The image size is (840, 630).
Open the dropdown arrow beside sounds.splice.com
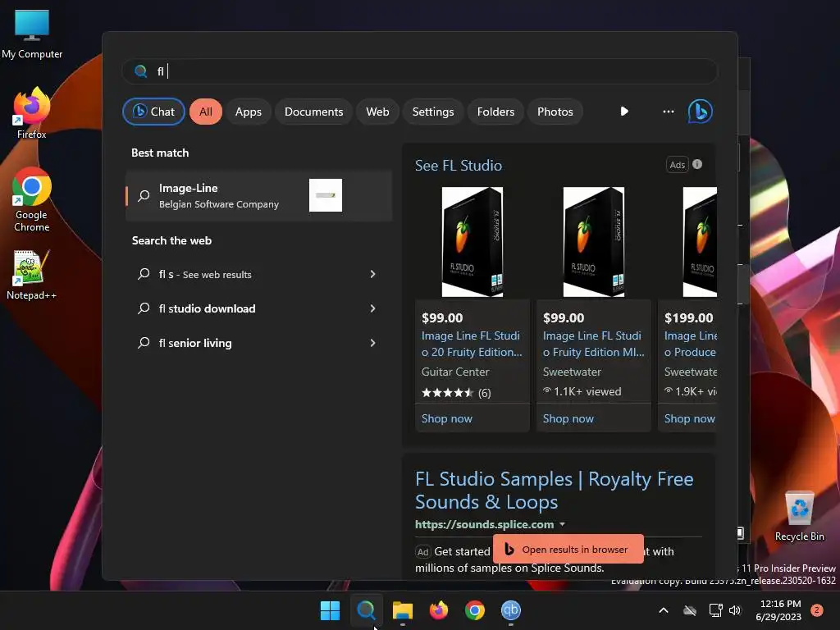click(562, 524)
